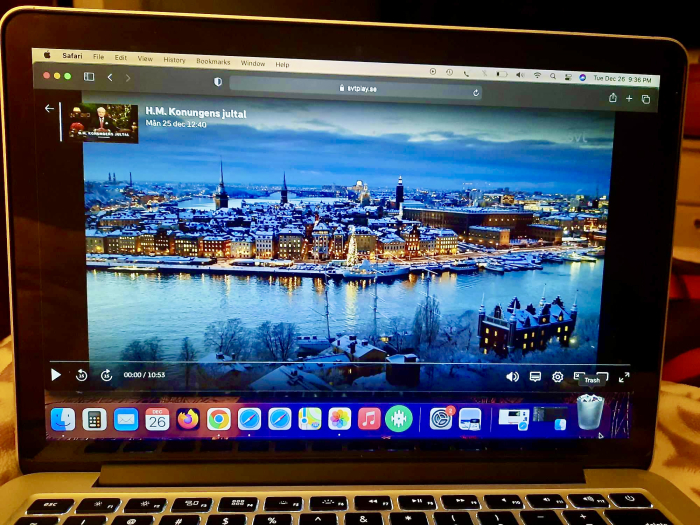Image resolution: width=700 pixels, height=525 pixels.
Task: Open the Trash in the Dock
Action: pos(590,412)
